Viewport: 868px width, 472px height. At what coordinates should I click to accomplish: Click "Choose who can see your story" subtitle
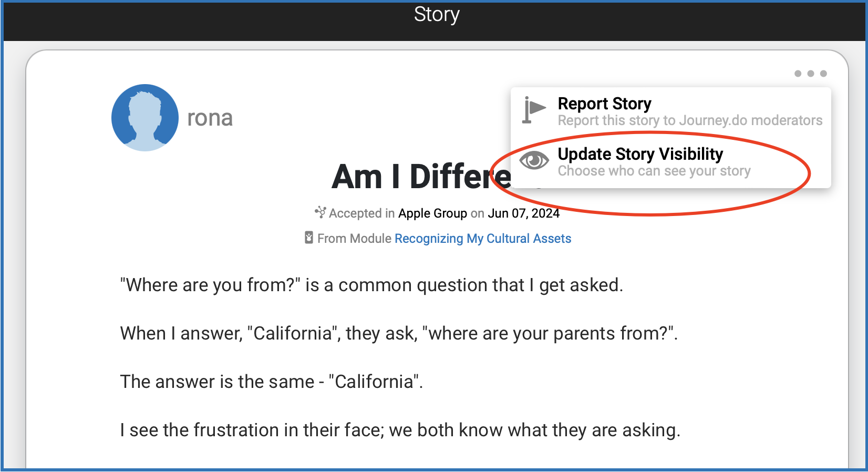pyautogui.click(x=654, y=171)
